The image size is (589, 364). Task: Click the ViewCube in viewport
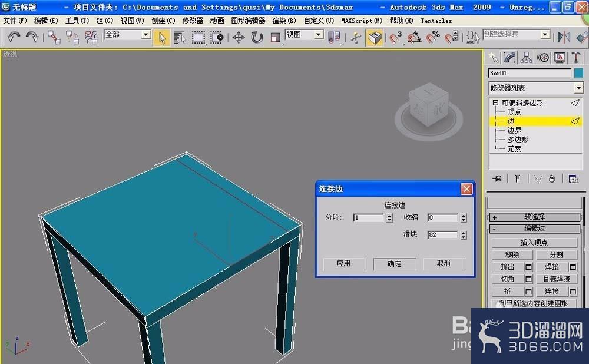tap(429, 105)
